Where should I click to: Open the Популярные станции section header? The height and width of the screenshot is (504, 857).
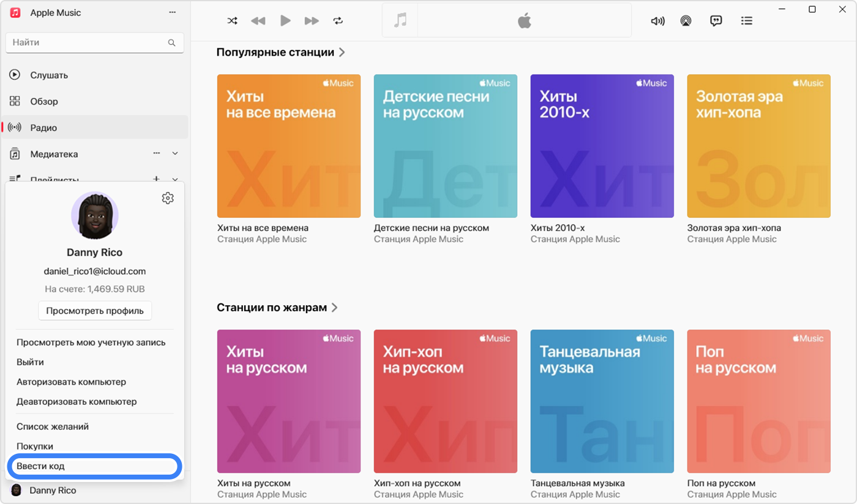(281, 53)
